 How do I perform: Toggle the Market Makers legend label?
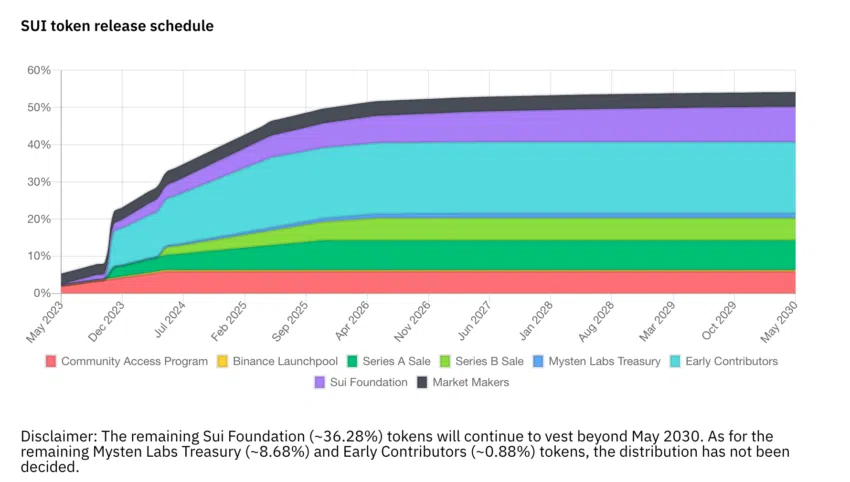(471, 382)
